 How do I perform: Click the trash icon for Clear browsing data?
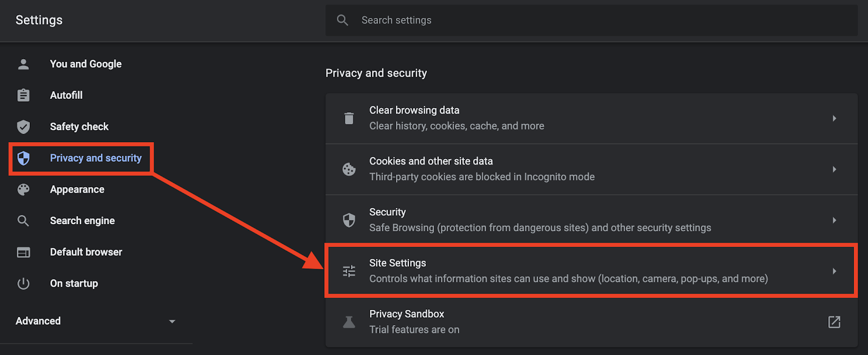click(349, 118)
